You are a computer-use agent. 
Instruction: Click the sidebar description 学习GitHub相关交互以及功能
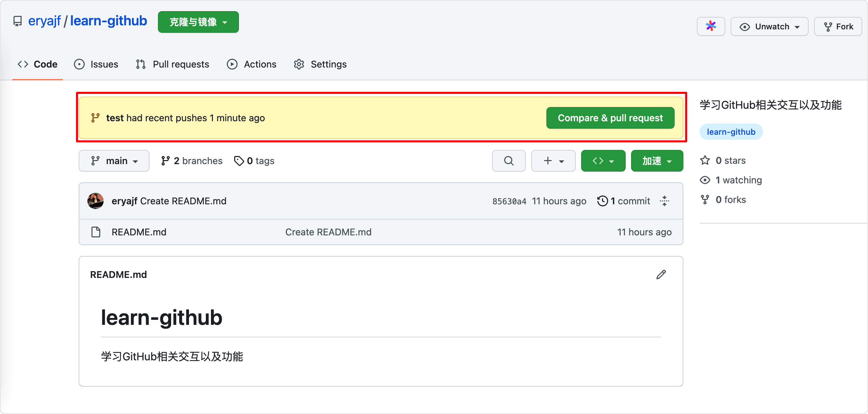click(x=771, y=105)
